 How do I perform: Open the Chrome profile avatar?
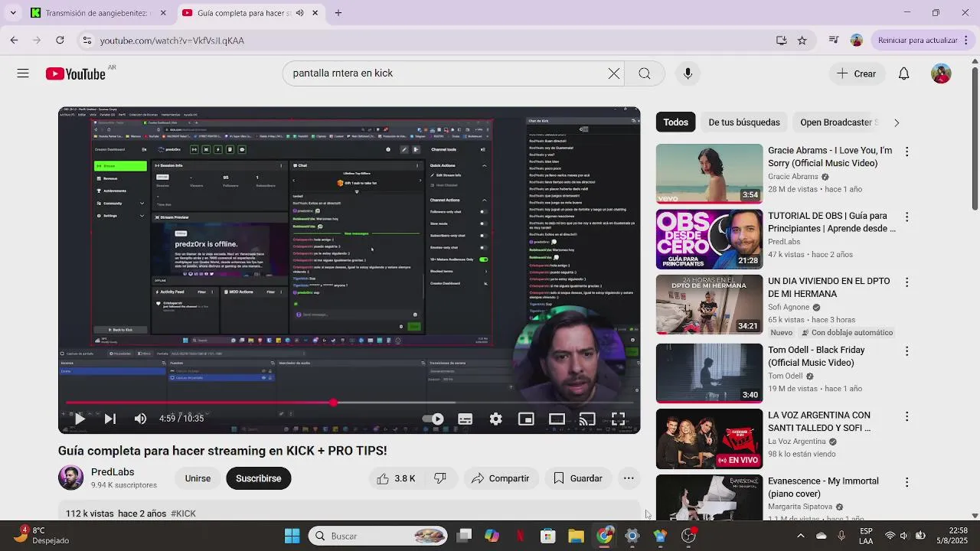(856, 41)
